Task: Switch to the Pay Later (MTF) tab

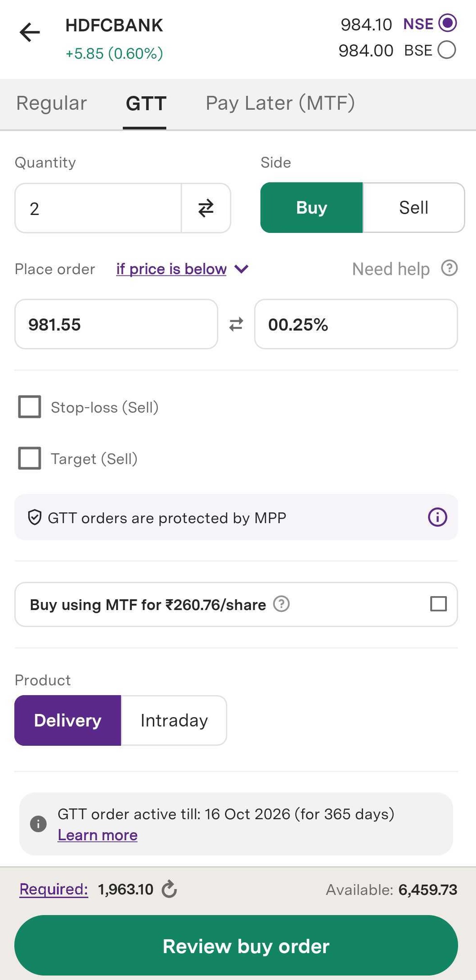Action: click(x=280, y=103)
